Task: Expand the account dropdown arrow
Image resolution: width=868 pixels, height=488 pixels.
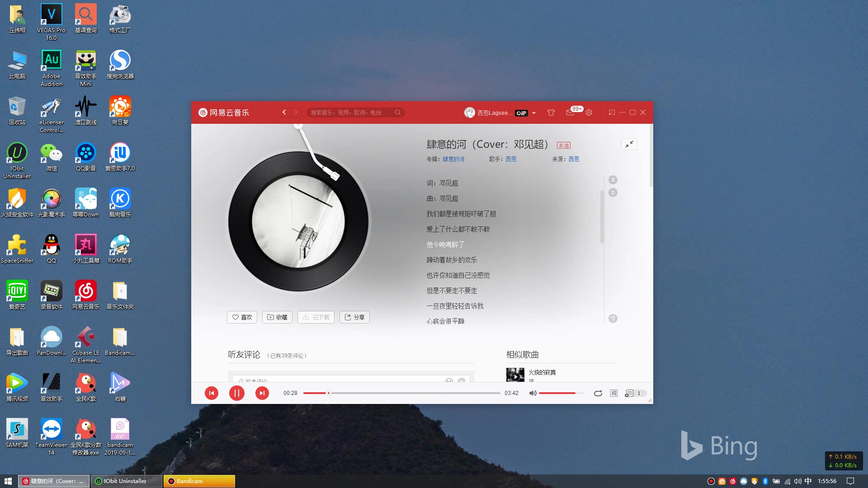Action: (x=534, y=113)
